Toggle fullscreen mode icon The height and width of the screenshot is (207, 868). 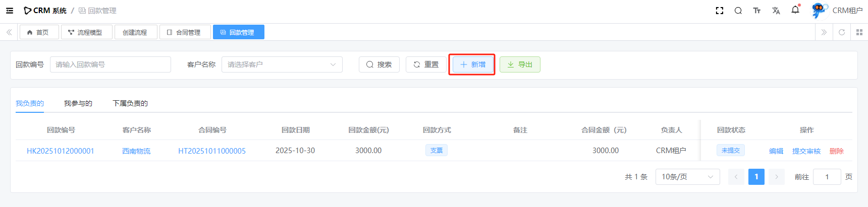(720, 11)
